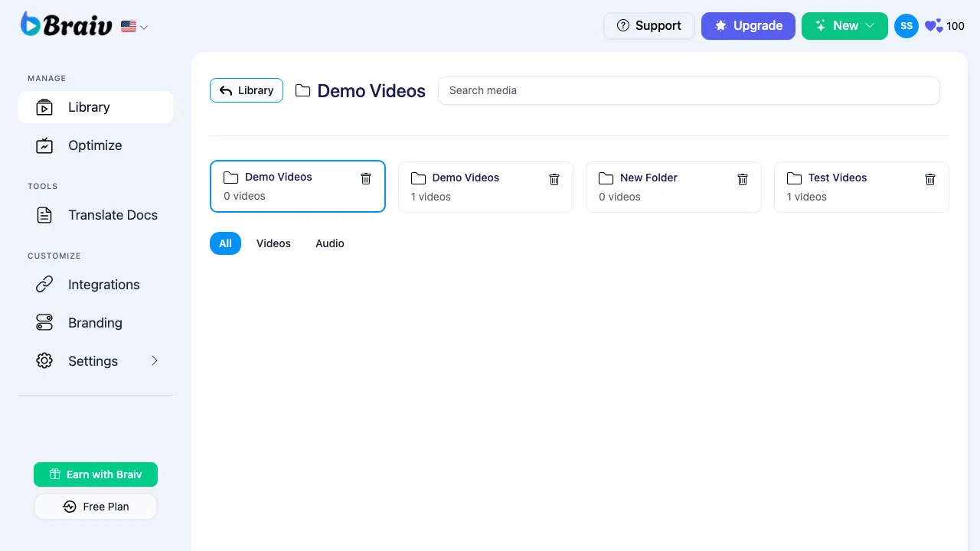Expand the Settings chevron arrow
Viewport: 980px width, 551px height.
click(154, 360)
